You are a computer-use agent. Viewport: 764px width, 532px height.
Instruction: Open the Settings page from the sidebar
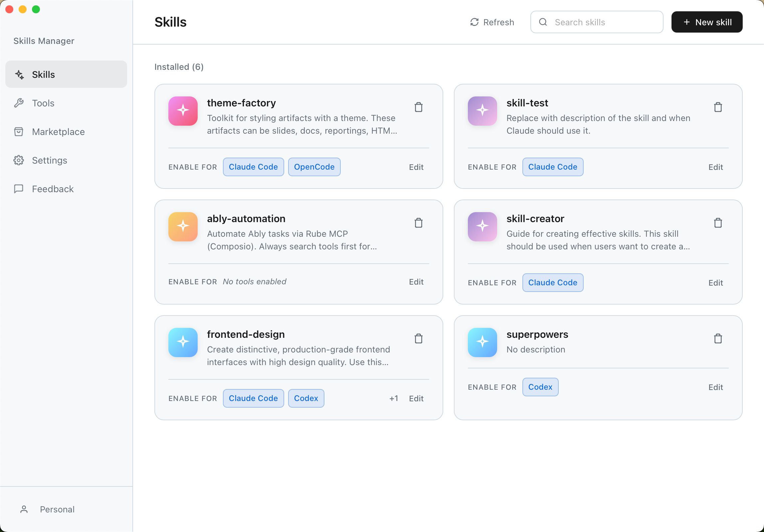pos(49,161)
